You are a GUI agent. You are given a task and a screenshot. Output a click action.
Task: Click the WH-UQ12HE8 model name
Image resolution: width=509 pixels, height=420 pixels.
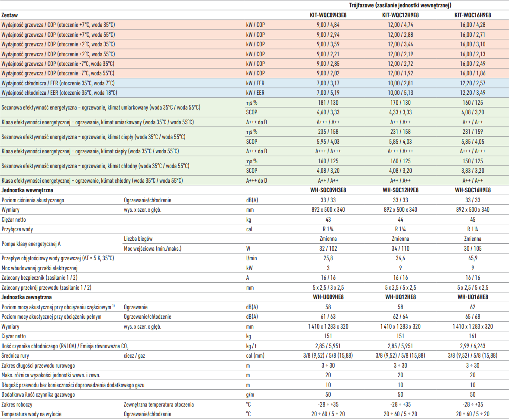[400, 297]
